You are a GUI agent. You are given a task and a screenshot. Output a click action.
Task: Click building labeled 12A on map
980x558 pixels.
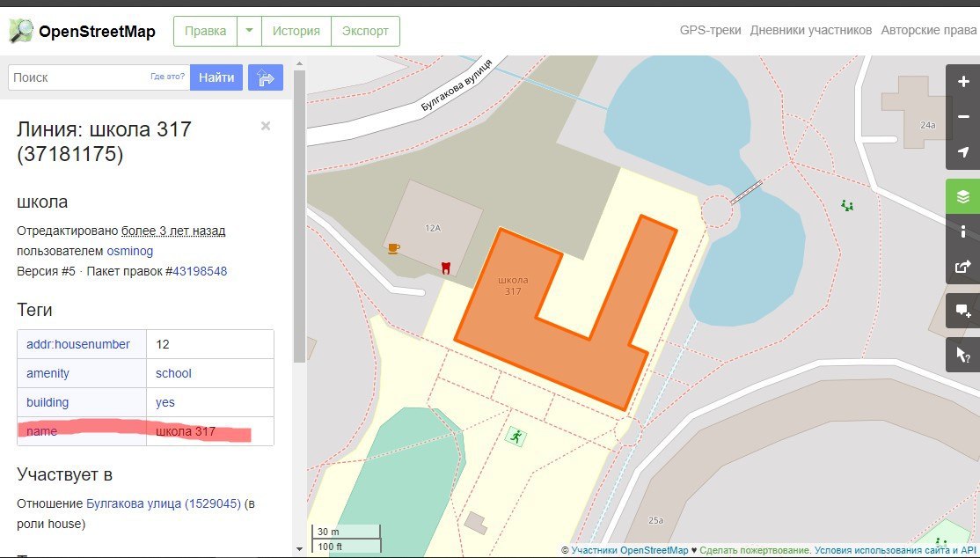[x=433, y=228]
